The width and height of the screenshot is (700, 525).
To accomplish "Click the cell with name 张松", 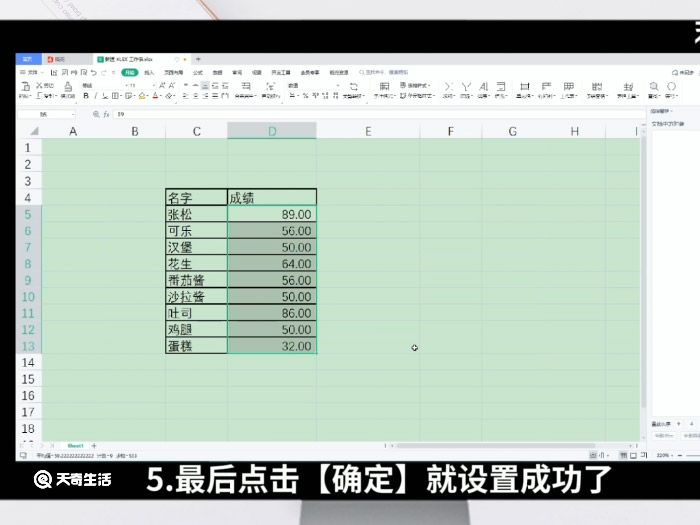I will (x=196, y=214).
